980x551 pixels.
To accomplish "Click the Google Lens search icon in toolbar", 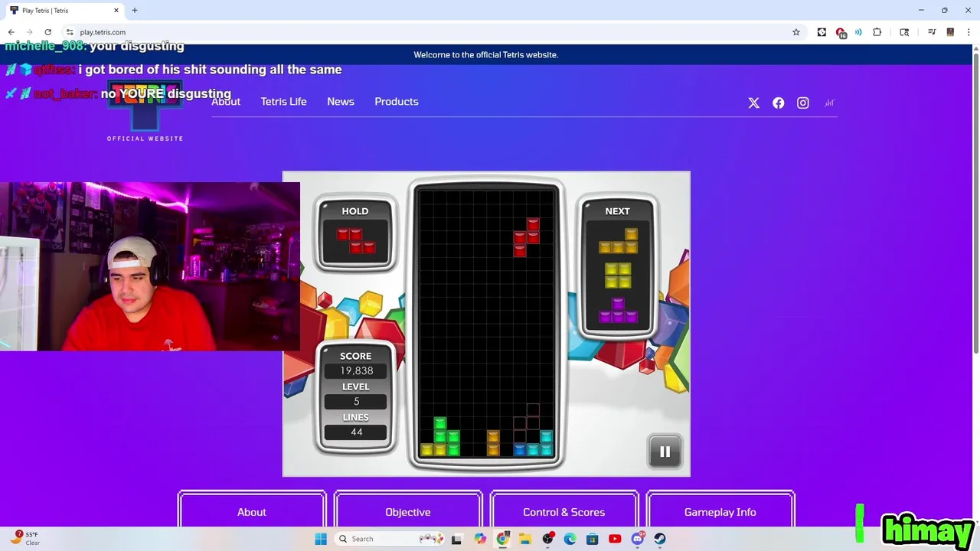I will pyautogui.click(x=904, y=32).
